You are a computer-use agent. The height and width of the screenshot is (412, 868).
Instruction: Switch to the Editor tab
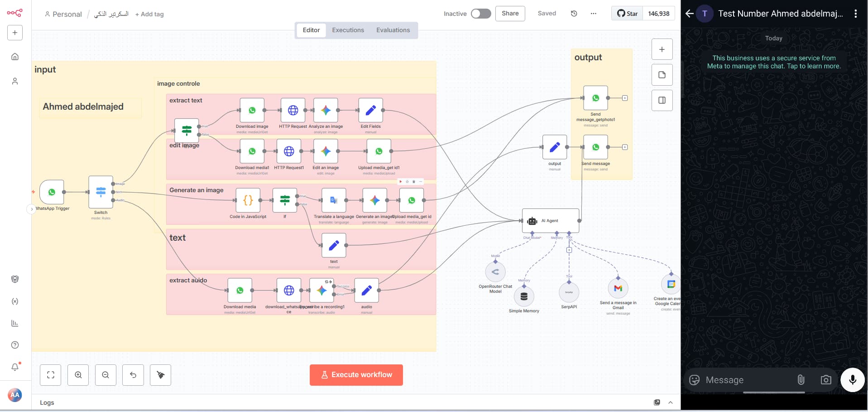[311, 30]
